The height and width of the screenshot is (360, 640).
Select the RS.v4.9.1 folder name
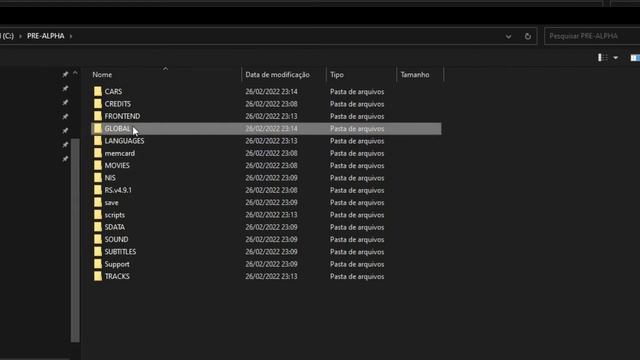pos(118,190)
